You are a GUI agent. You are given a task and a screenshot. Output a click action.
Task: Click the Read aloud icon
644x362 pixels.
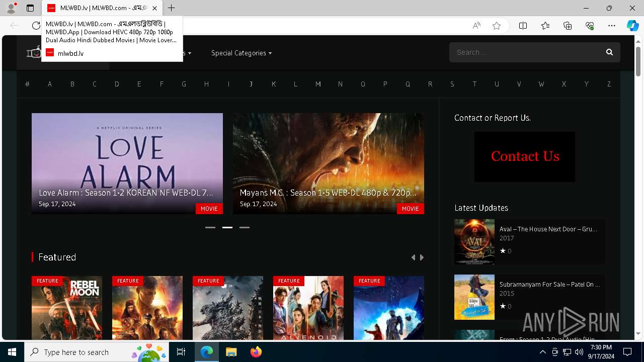tap(476, 26)
